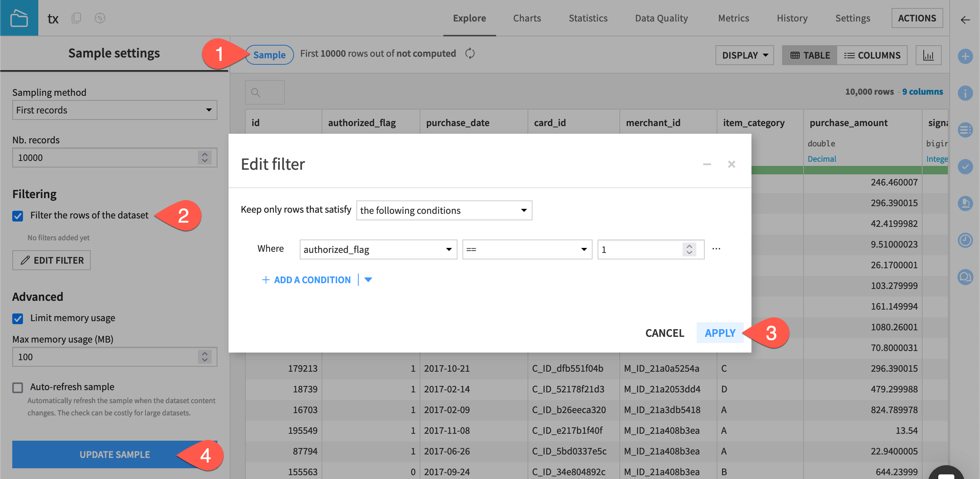Open the activity timeline clock icon
The width and height of the screenshot is (980, 479).
click(x=966, y=240)
